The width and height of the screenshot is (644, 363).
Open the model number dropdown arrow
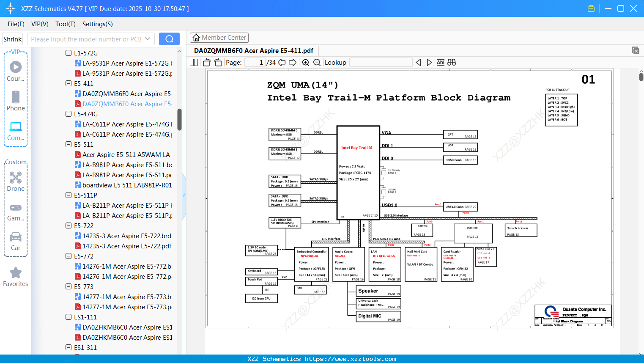(x=148, y=39)
